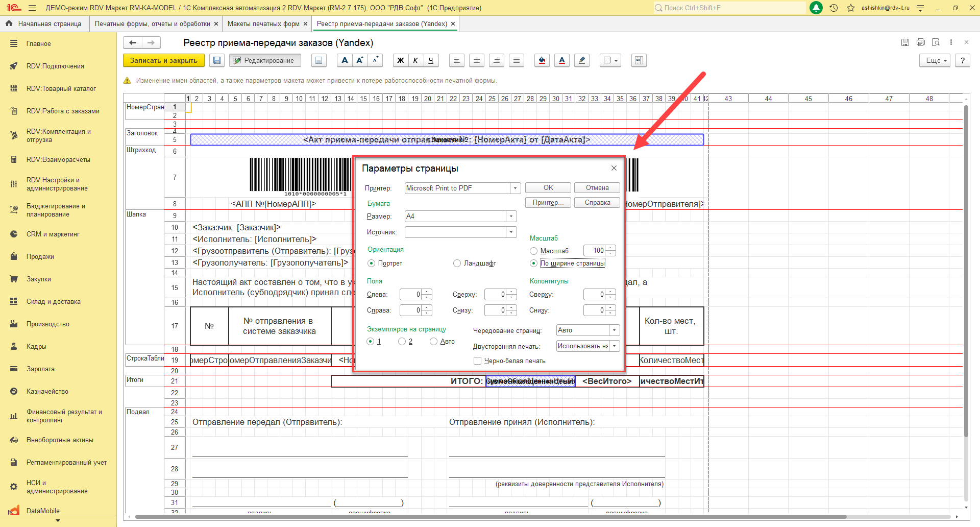Open the print preview icon at top right
The image size is (980, 527).
pos(936,42)
